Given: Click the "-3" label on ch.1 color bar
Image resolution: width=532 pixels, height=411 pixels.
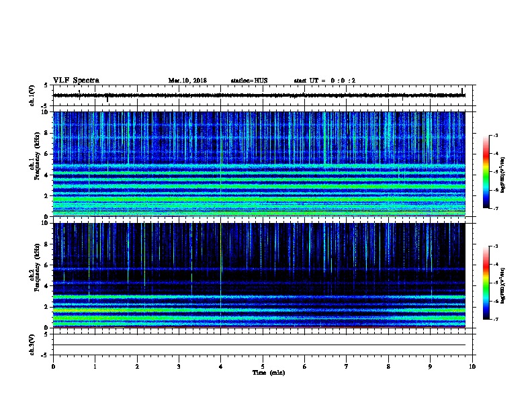Looking at the screenshot, I should coord(496,136).
